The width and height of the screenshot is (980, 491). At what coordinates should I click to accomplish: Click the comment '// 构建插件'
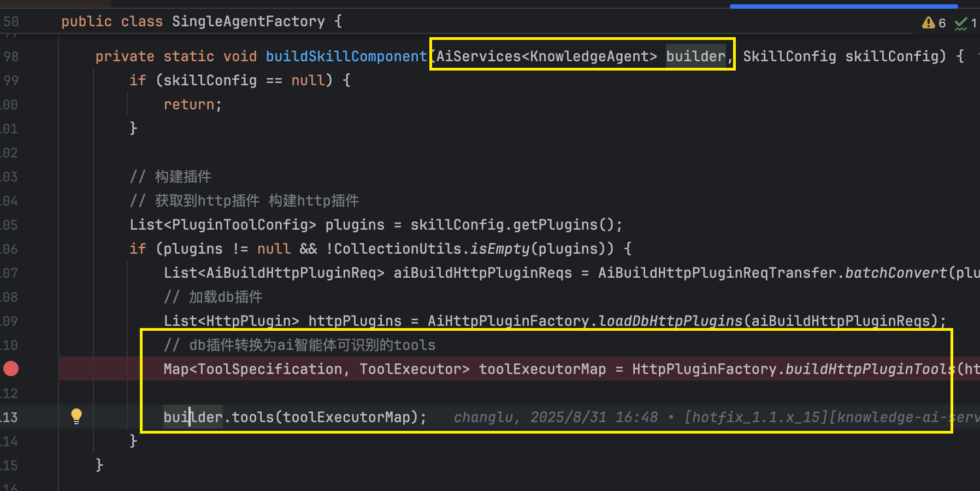click(x=170, y=177)
